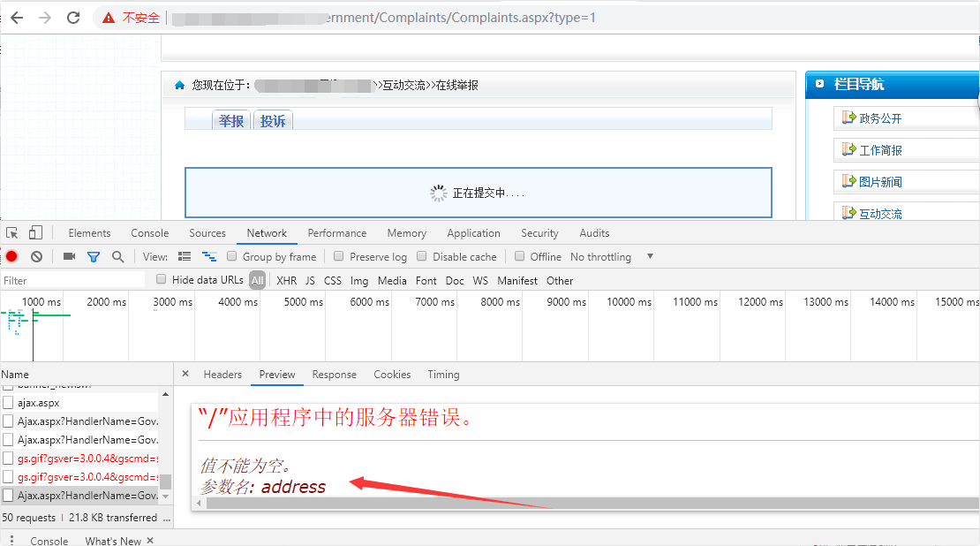Clear the network log icon
The image size is (980, 546).
coord(36,256)
